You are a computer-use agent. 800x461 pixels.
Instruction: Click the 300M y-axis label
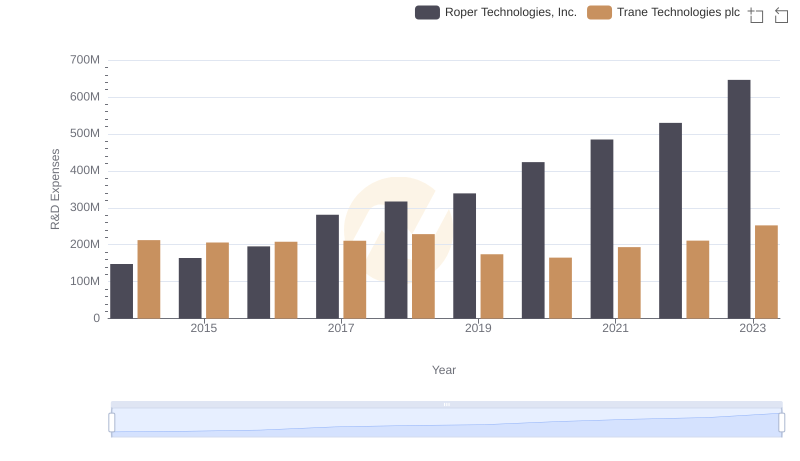(85, 208)
